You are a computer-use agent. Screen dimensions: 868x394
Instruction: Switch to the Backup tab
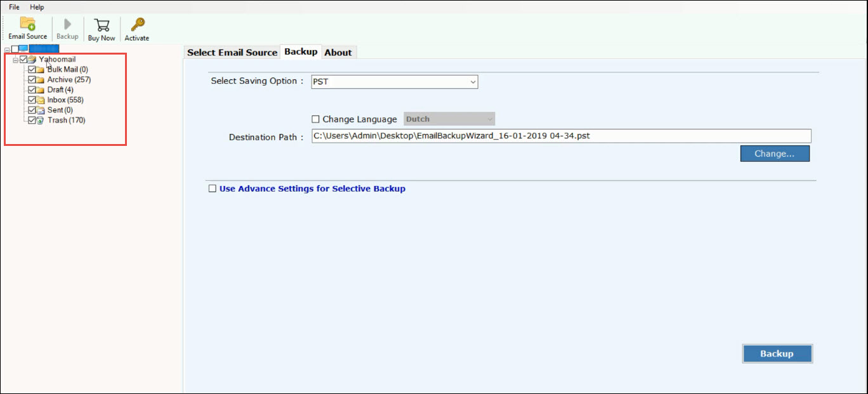point(301,51)
